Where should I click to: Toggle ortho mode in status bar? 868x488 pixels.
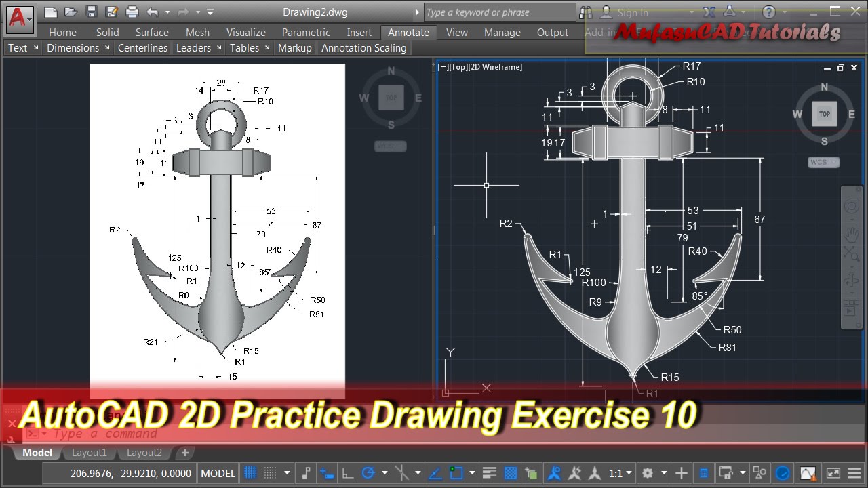coord(347,472)
